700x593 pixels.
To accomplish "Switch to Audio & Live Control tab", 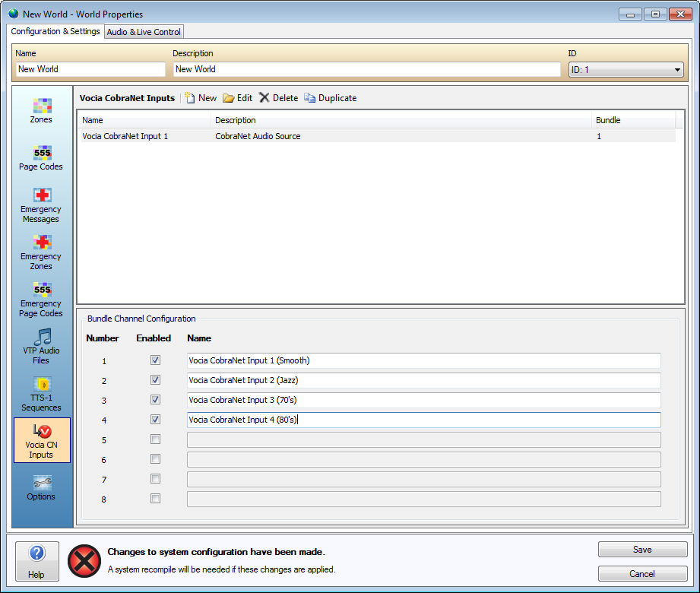I will [144, 32].
